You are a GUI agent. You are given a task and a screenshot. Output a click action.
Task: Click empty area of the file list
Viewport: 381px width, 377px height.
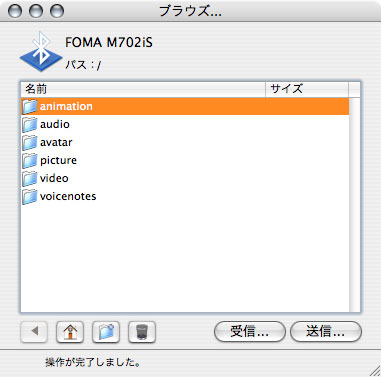click(185, 258)
